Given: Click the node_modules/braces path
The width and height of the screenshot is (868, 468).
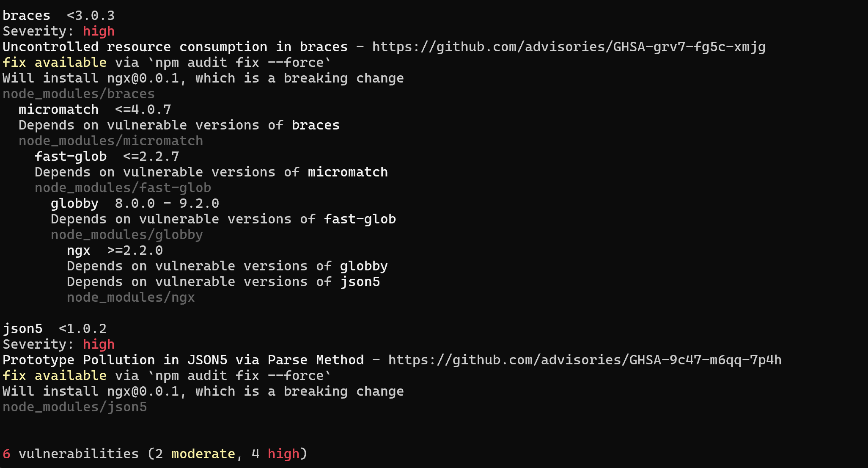Looking at the screenshot, I should (79, 94).
